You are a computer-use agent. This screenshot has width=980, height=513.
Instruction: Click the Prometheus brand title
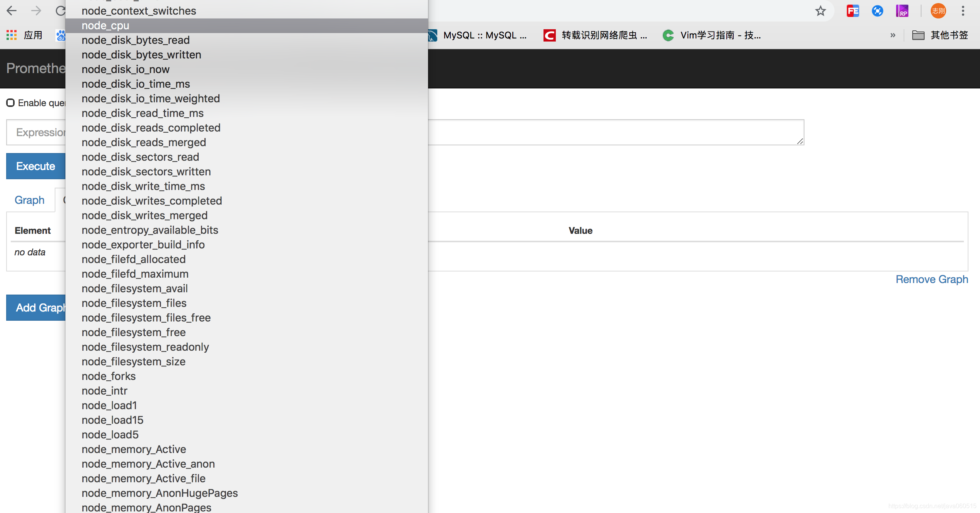pos(36,68)
